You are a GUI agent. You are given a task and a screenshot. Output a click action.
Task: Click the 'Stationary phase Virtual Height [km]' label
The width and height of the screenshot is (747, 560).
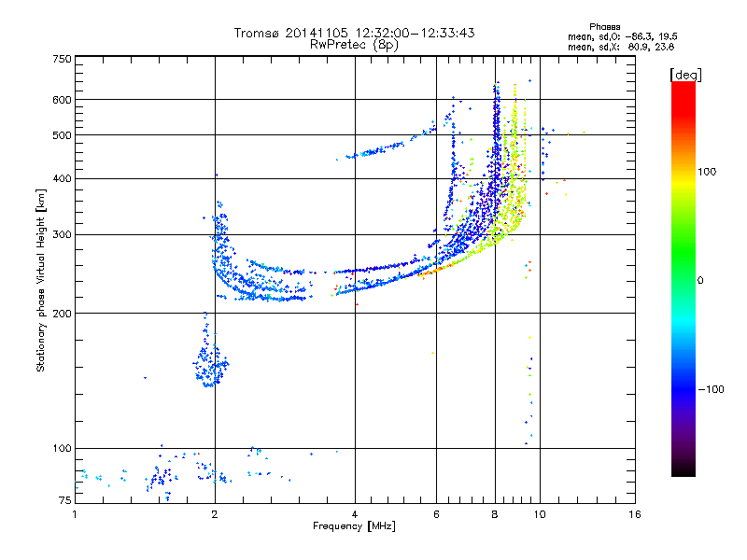point(41,280)
